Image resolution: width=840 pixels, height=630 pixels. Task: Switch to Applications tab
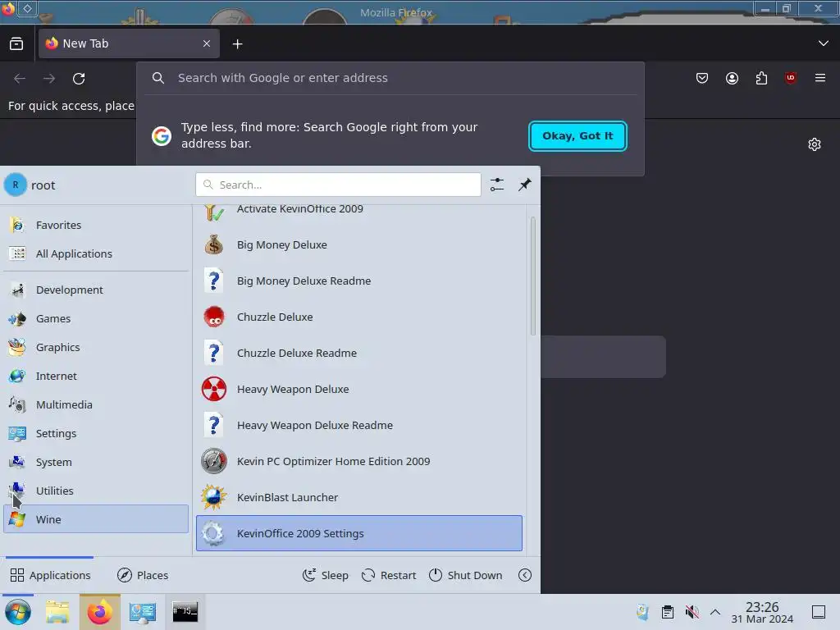pyautogui.click(x=50, y=575)
